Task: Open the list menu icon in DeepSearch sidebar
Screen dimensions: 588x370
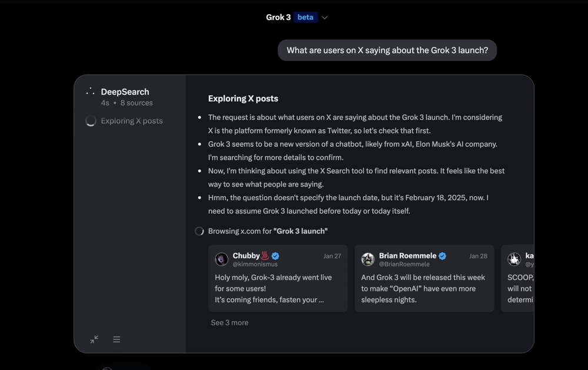Action: (116, 339)
